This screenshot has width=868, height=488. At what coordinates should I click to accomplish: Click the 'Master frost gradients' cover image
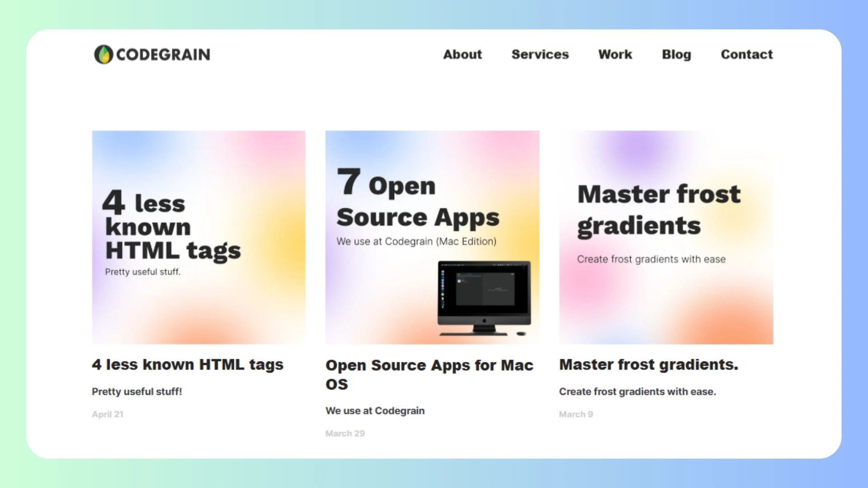[x=666, y=237]
